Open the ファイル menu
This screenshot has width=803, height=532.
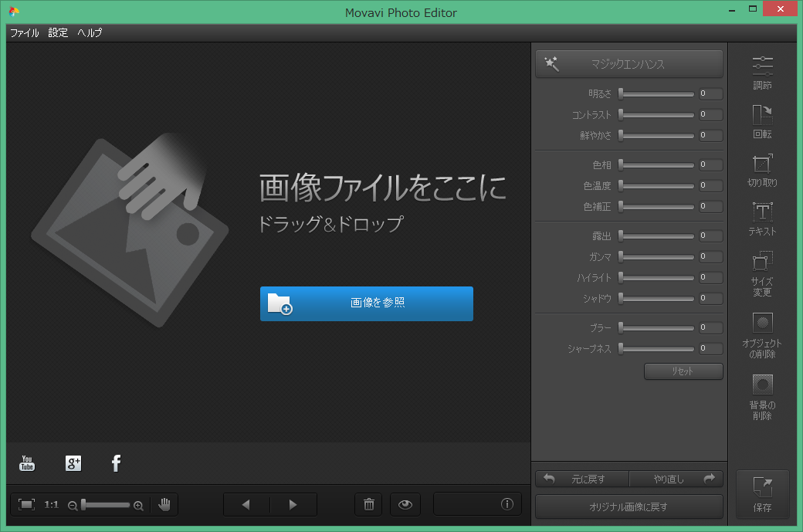(24, 33)
